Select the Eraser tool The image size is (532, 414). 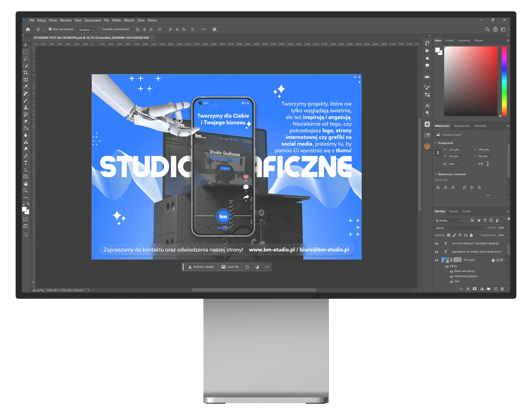tap(26, 121)
